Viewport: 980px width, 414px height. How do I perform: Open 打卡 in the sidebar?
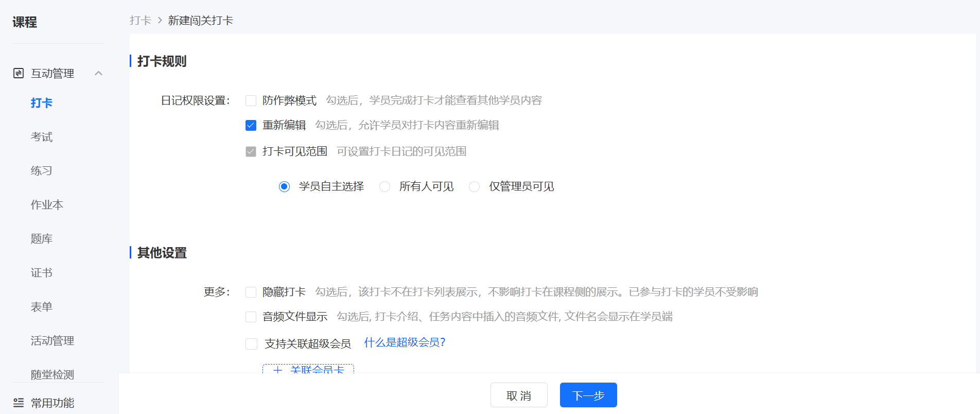[42, 103]
